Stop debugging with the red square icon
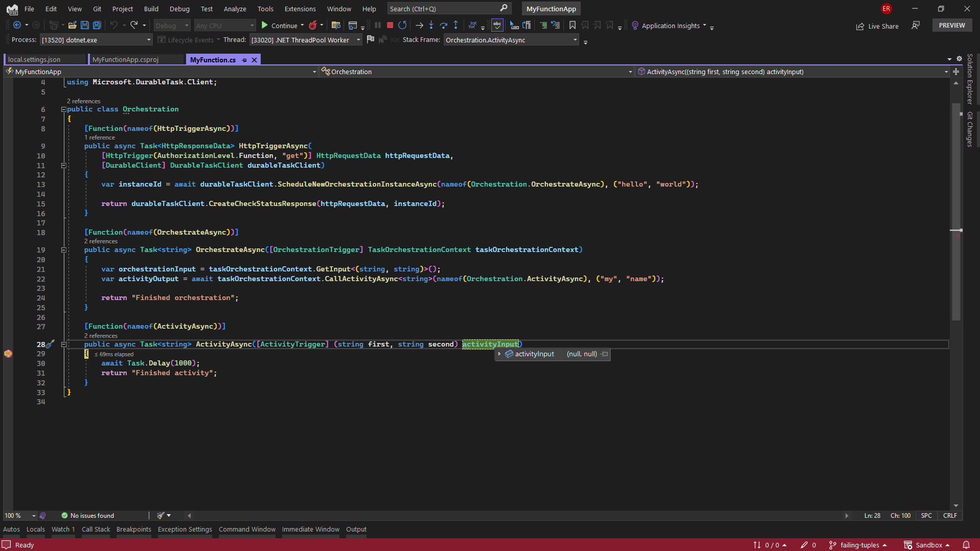Viewport: 980px width, 551px height. tap(390, 25)
